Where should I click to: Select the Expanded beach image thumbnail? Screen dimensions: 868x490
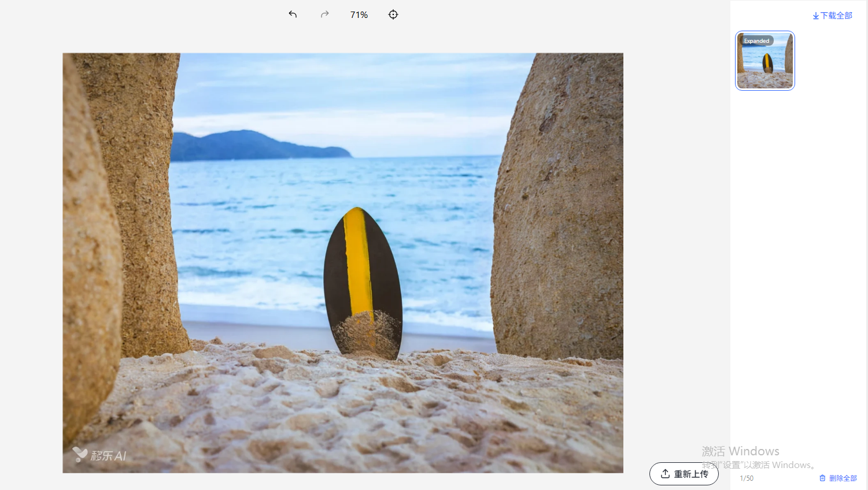[x=765, y=66]
